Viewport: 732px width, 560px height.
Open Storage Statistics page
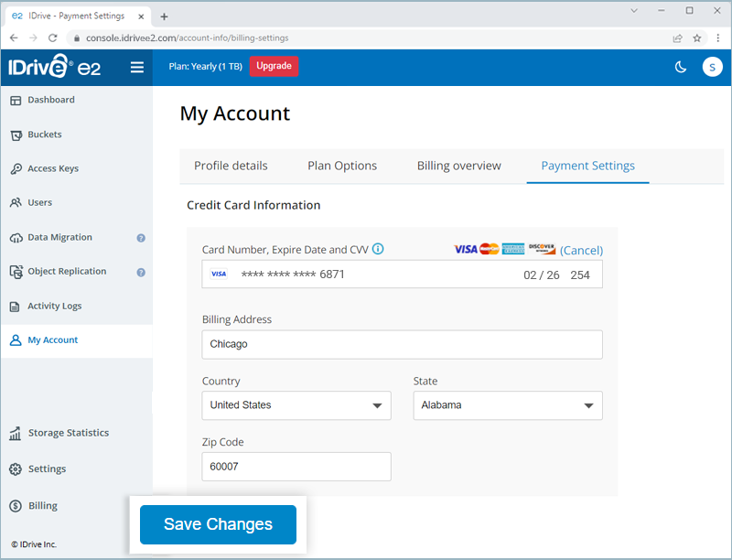(x=68, y=433)
